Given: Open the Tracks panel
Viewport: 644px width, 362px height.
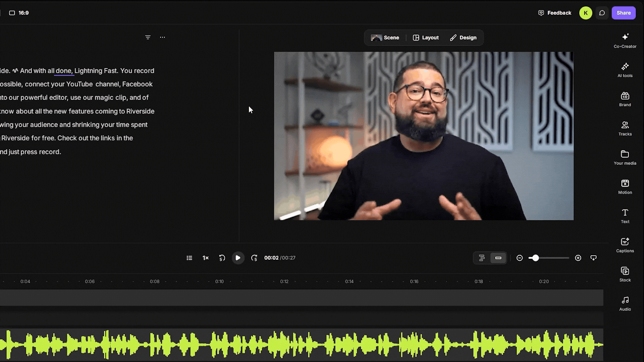Looking at the screenshot, I should [x=625, y=128].
